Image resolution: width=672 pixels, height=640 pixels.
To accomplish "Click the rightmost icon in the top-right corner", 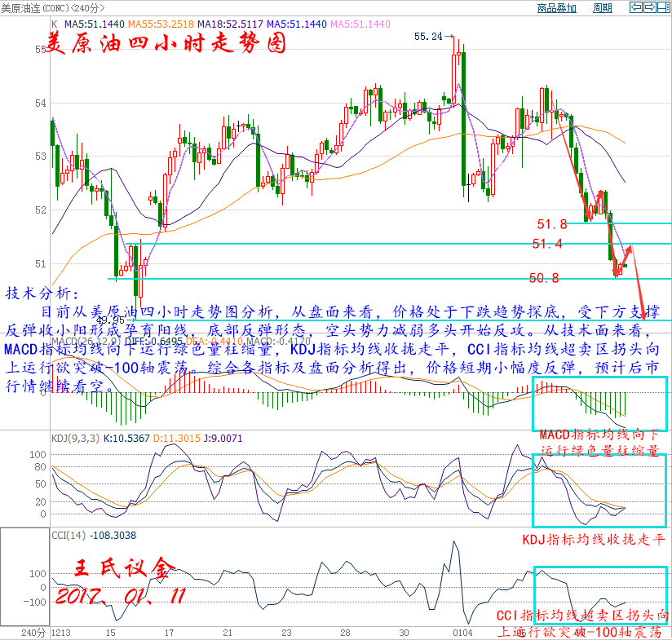I will click(663, 8).
